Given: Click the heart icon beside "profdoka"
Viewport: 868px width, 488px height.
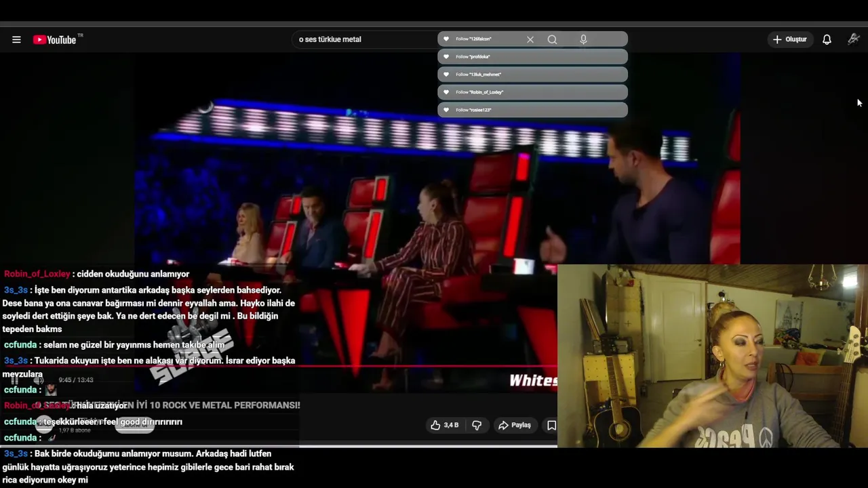Looking at the screenshot, I should [446, 57].
